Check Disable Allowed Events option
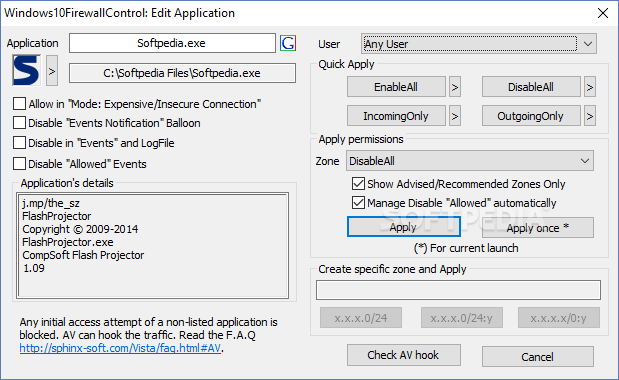The height and width of the screenshot is (380, 619). point(19,163)
